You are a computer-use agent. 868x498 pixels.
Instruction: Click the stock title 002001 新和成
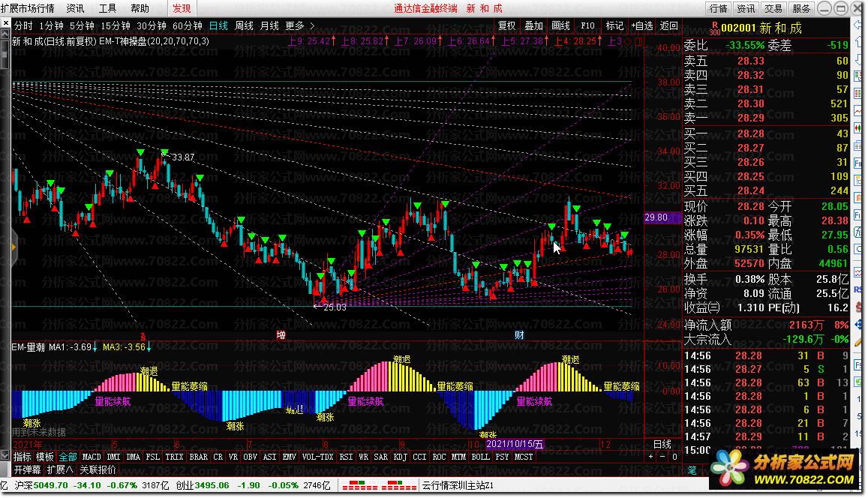761,28
